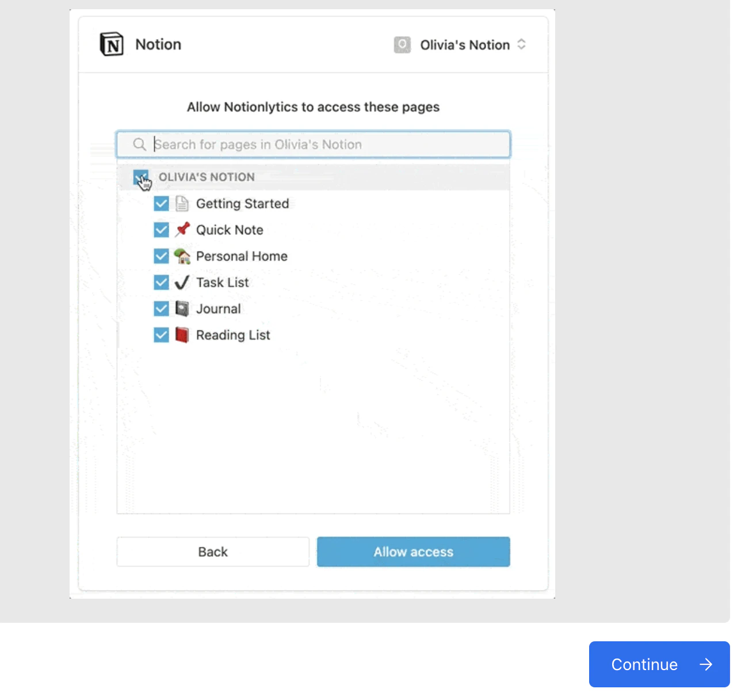The image size is (741, 700).
Task: Select the 'Reading List' page label
Action: point(233,335)
